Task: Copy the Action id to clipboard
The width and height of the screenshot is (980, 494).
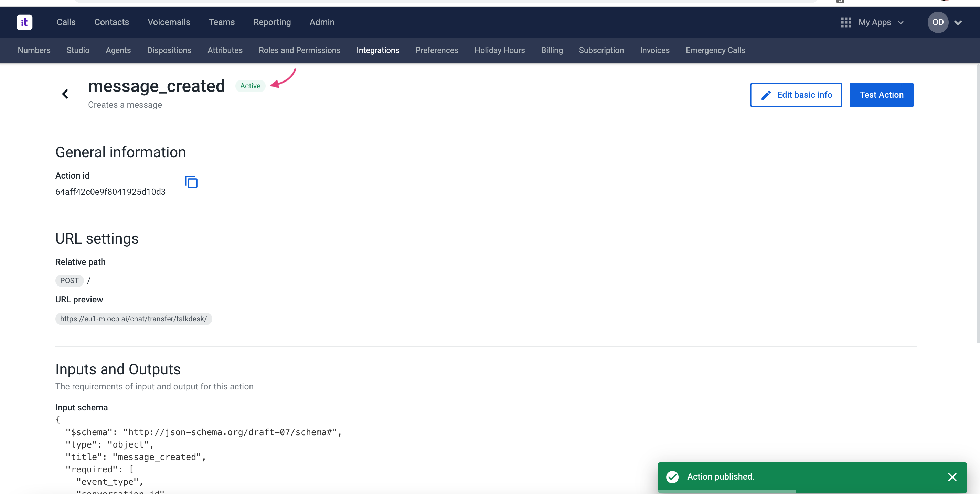Action: pyautogui.click(x=191, y=182)
